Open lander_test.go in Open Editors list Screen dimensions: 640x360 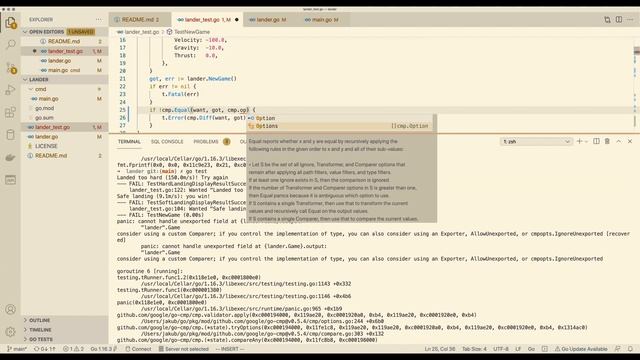[64, 51]
